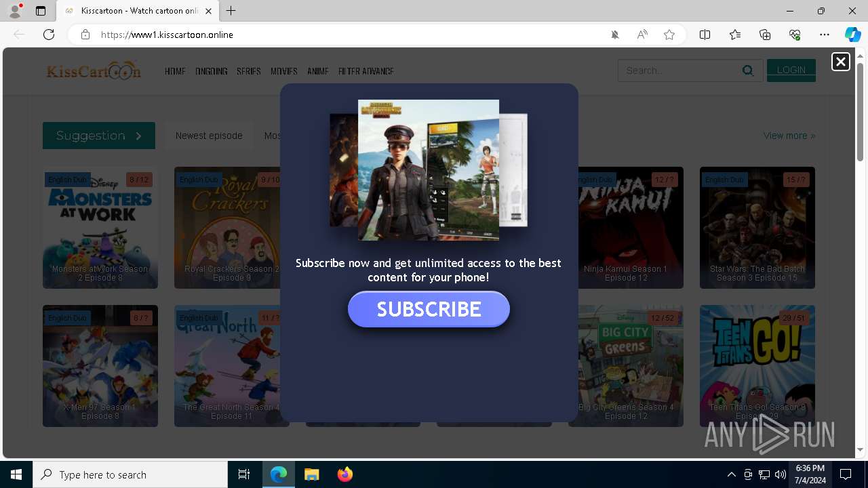Open Microsoft Edge from the taskbar

(279, 474)
